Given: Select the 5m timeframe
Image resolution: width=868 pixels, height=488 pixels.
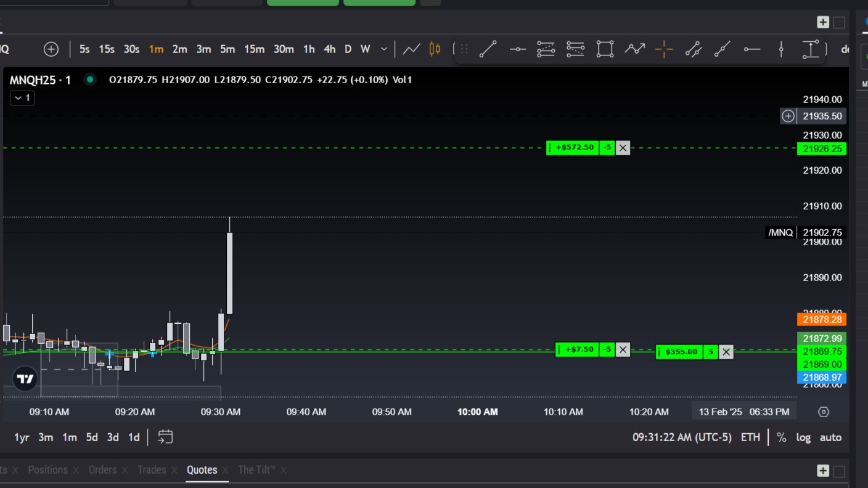Looking at the screenshot, I should tap(227, 49).
